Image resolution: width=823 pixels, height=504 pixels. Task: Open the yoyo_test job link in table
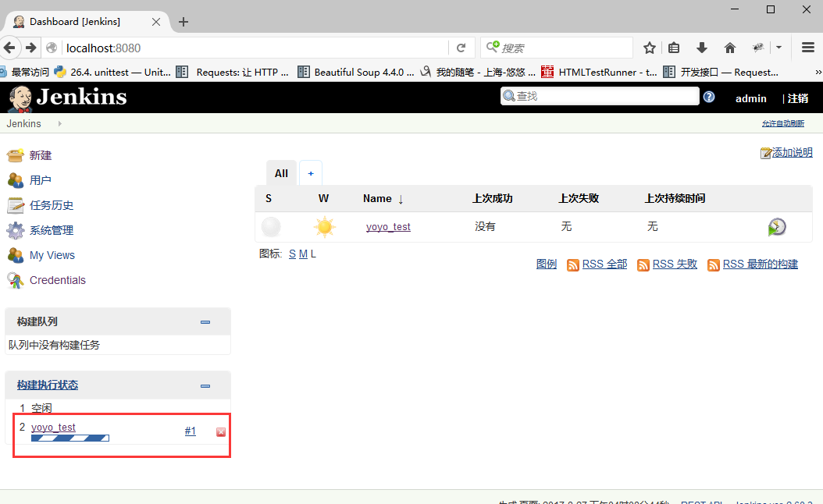[x=388, y=227]
